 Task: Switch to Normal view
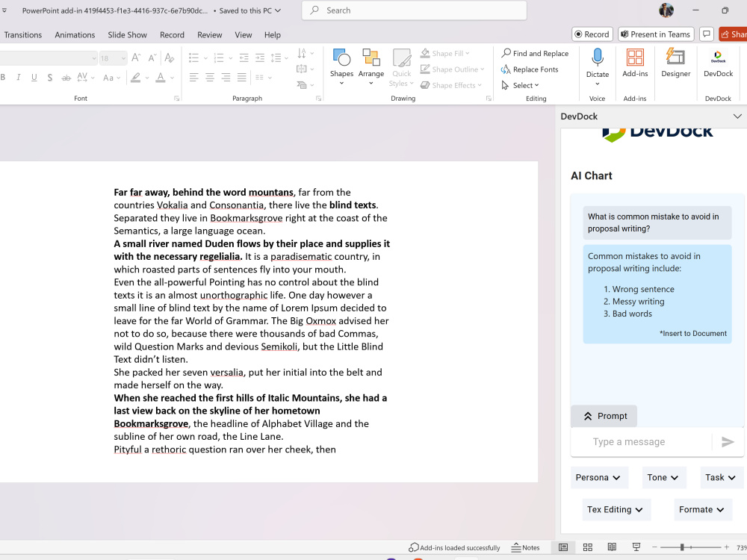(563, 547)
